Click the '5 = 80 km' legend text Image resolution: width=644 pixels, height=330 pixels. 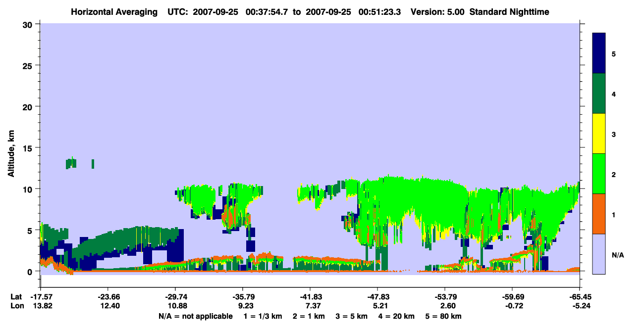(x=444, y=316)
